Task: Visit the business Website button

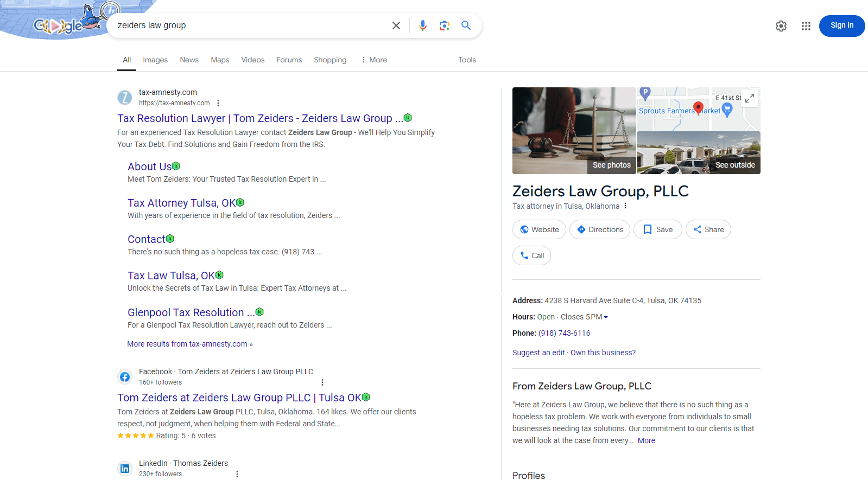Action: pos(539,229)
